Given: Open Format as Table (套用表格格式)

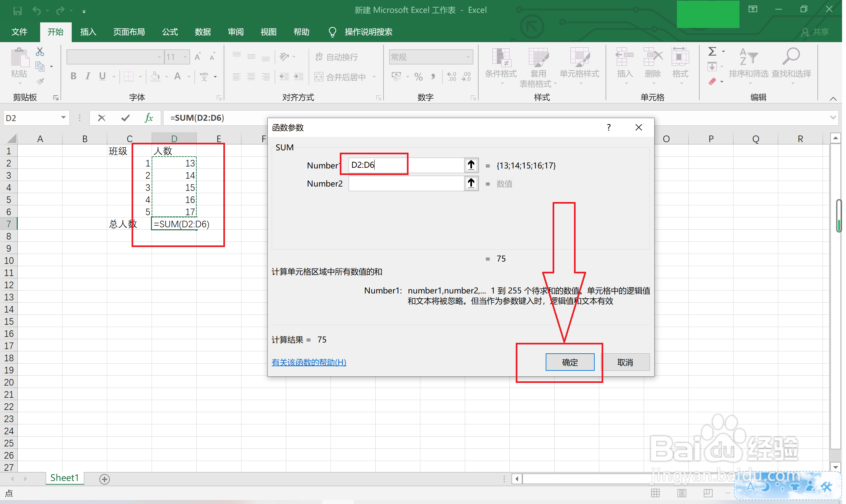Looking at the screenshot, I should point(539,67).
